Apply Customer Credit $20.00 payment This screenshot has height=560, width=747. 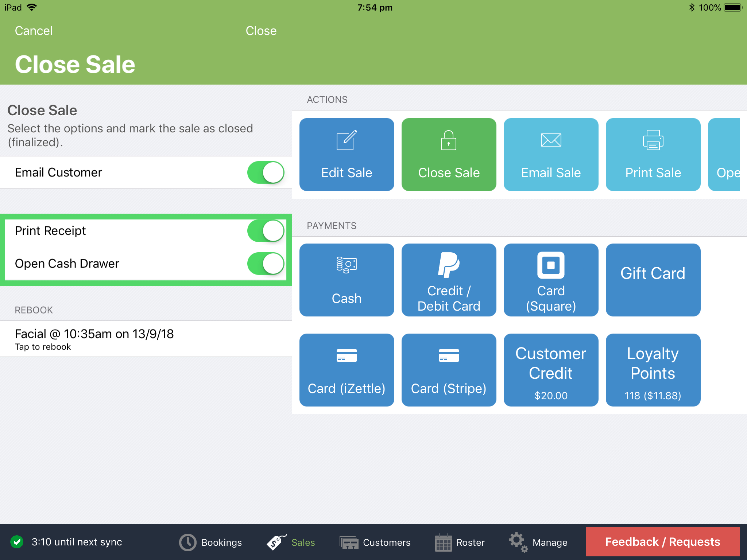pyautogui.click(x=551, y=370)
